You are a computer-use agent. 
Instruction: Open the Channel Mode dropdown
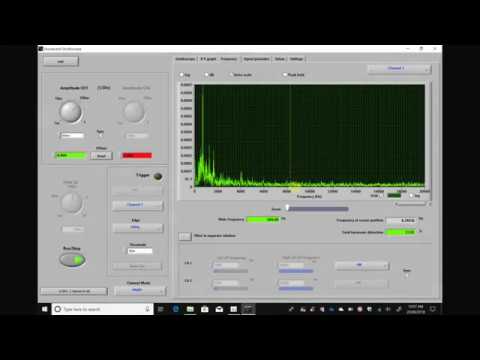[x=140, y=291]
